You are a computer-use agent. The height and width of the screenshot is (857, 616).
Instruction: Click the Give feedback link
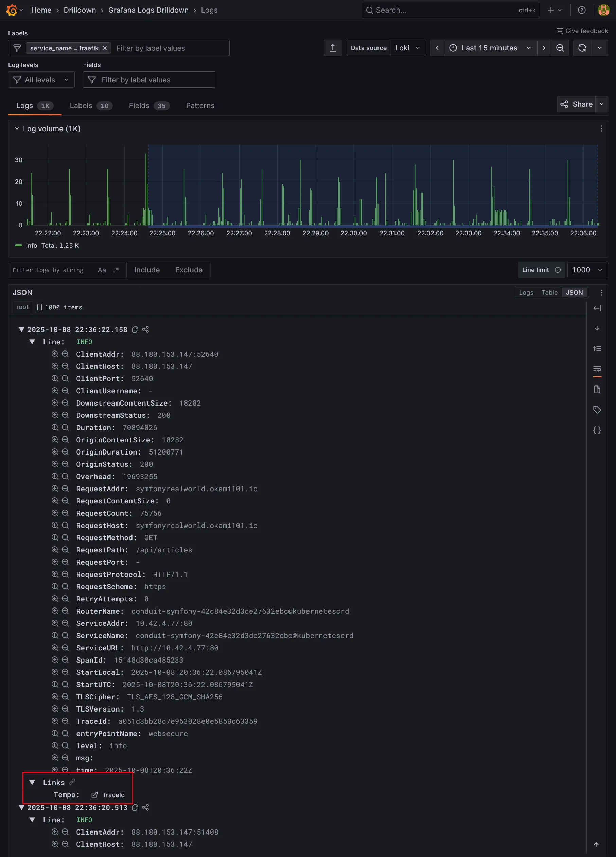[582, 31]
